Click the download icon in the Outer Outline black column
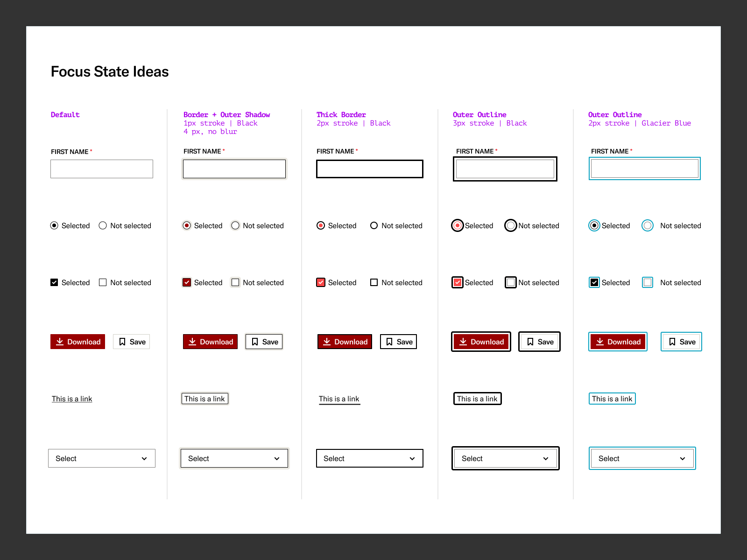 point(464,342)
